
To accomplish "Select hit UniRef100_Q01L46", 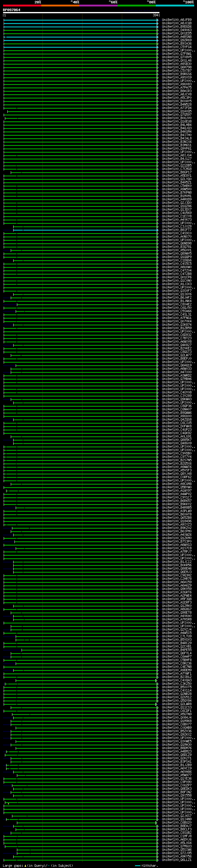I will pos(176,61).
